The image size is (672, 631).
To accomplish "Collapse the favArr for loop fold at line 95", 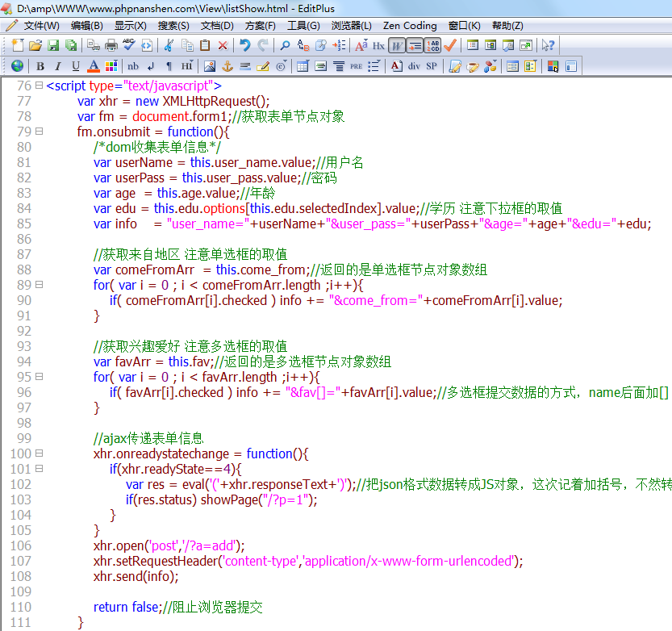I will coord(39,376).
